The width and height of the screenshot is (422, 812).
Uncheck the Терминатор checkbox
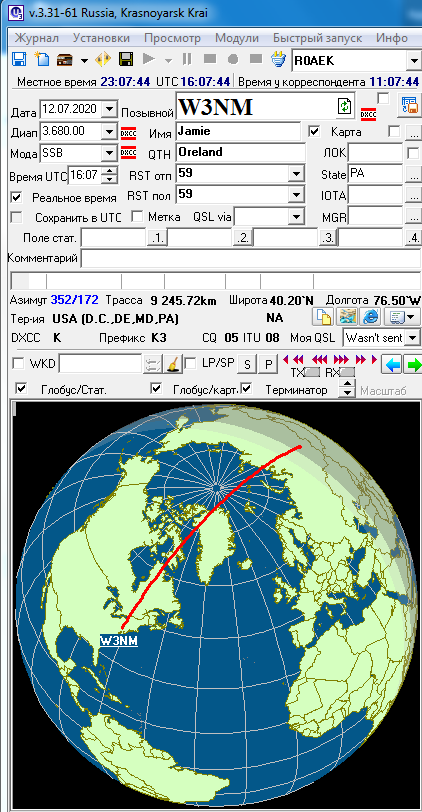247,388
